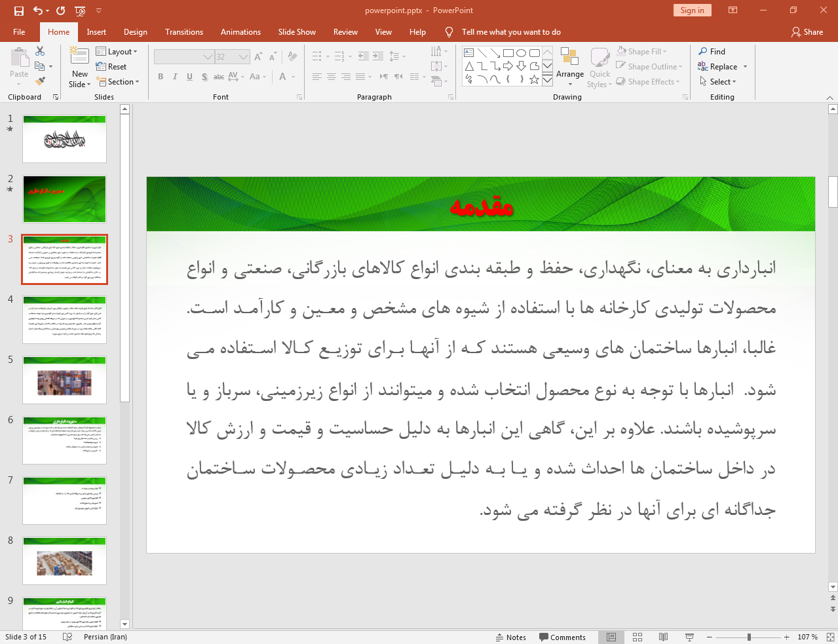
Task: Justify text alignment
Action: 360,77
